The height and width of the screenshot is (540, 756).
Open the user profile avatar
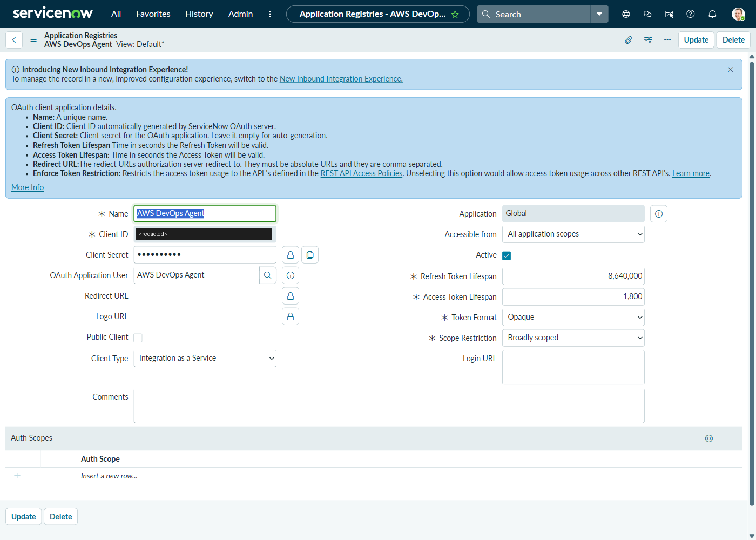pos(738,14)
